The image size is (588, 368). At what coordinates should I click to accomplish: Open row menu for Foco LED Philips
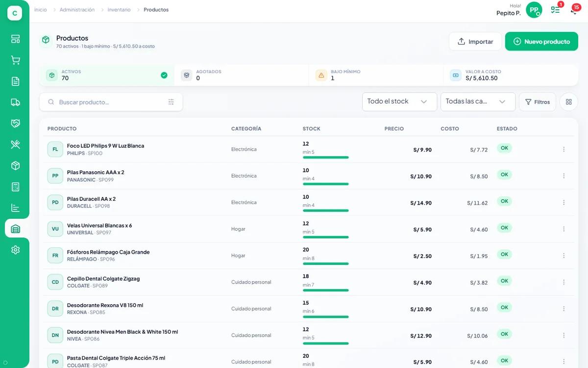564,149
